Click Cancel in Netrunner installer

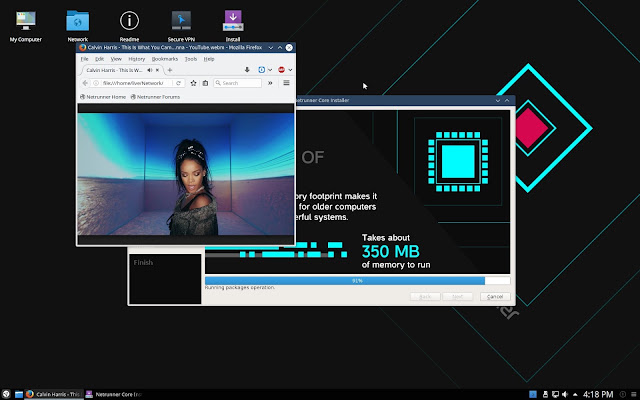495,296
